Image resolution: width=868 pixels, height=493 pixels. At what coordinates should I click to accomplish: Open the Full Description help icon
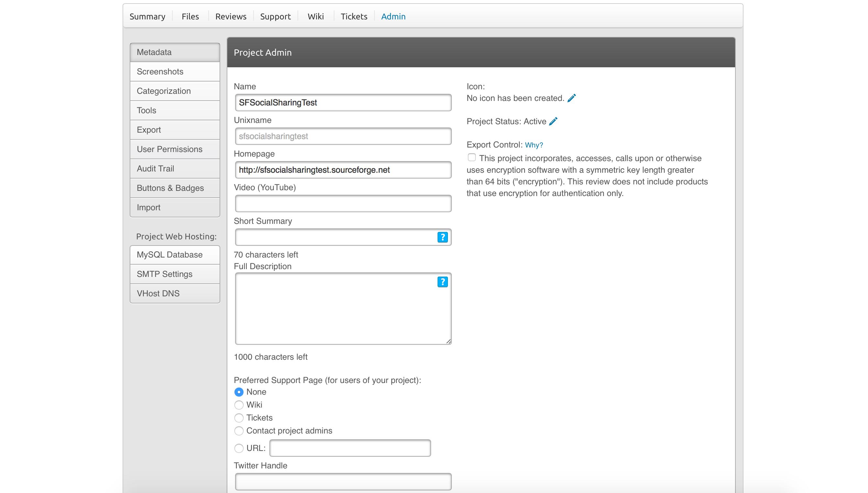[x=442, y=282]
